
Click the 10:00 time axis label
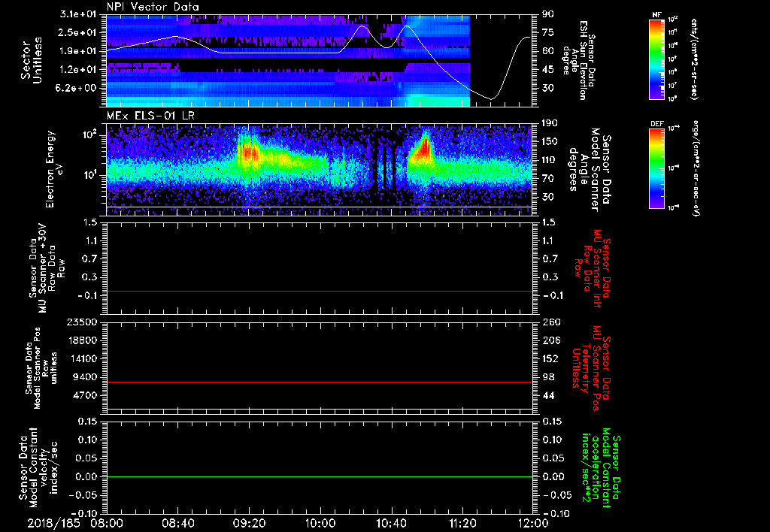pos(320,523)
